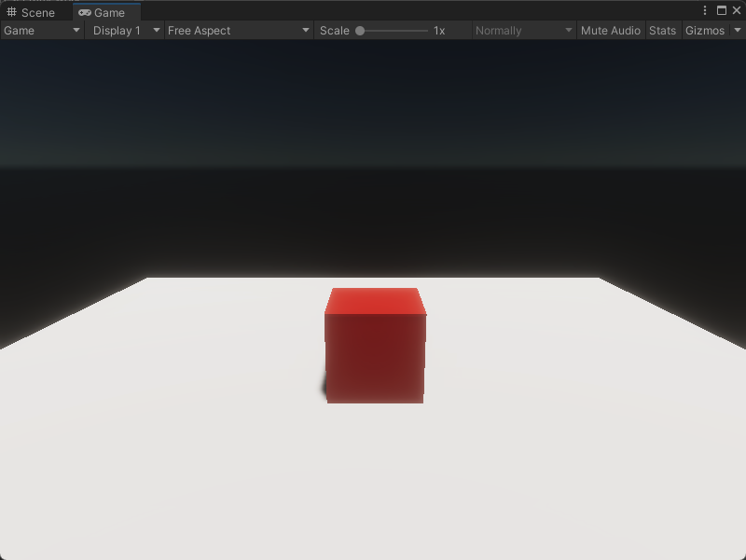The image size is (746, 560).
Task: Click the grid icon on the Scene tab
Action: pos(13,12)
